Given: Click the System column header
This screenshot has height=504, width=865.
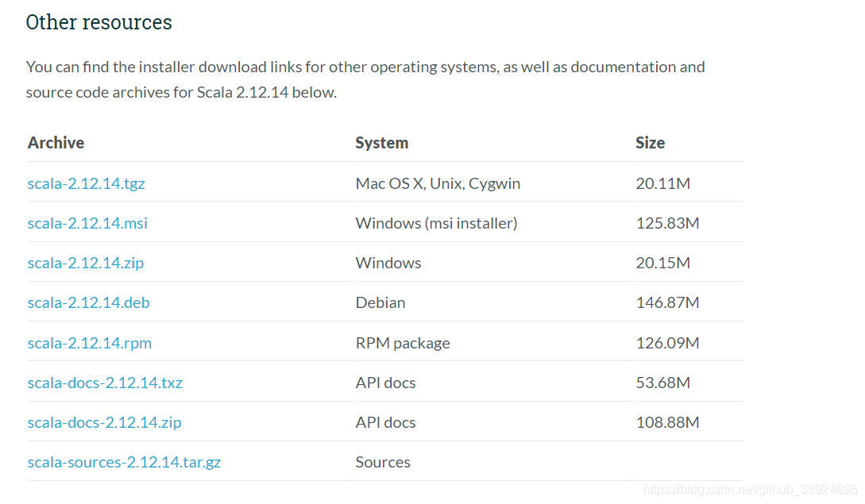Looking at the screenshot, I should (x=381, y=143).
